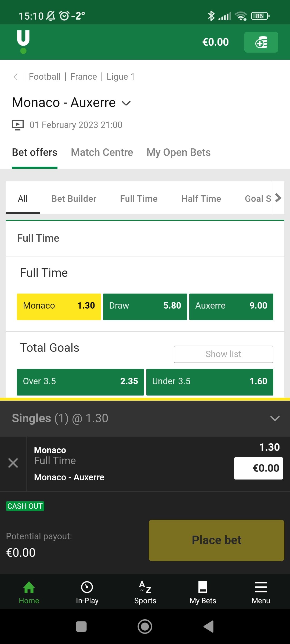Enter stake in the €0.00 field
The height and width of the screenshot is (644, 290).
[x=258, y=468]
